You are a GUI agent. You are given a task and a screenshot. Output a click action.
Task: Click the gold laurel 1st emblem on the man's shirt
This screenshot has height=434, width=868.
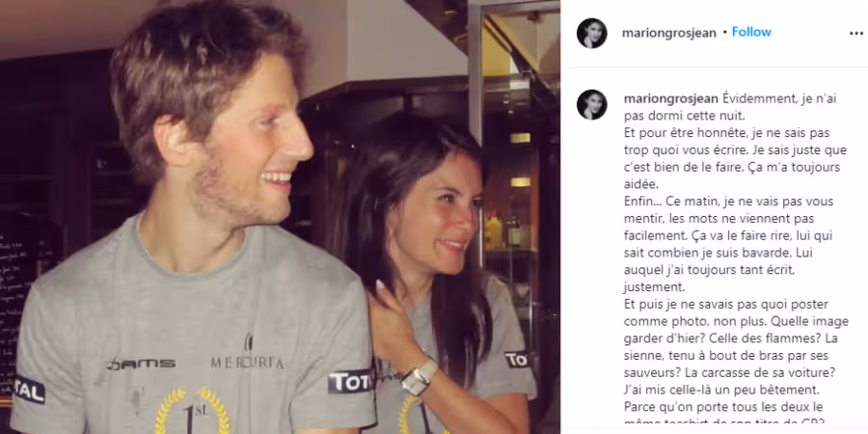point(192,411)
